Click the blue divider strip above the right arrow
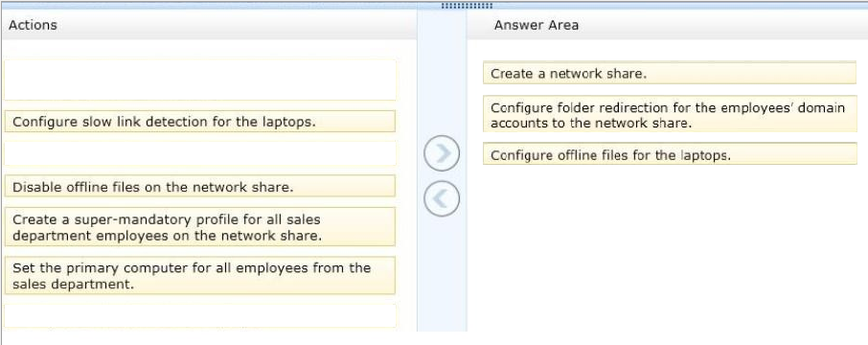Viewport: 868px width, 345px height. tap(442, 72)
